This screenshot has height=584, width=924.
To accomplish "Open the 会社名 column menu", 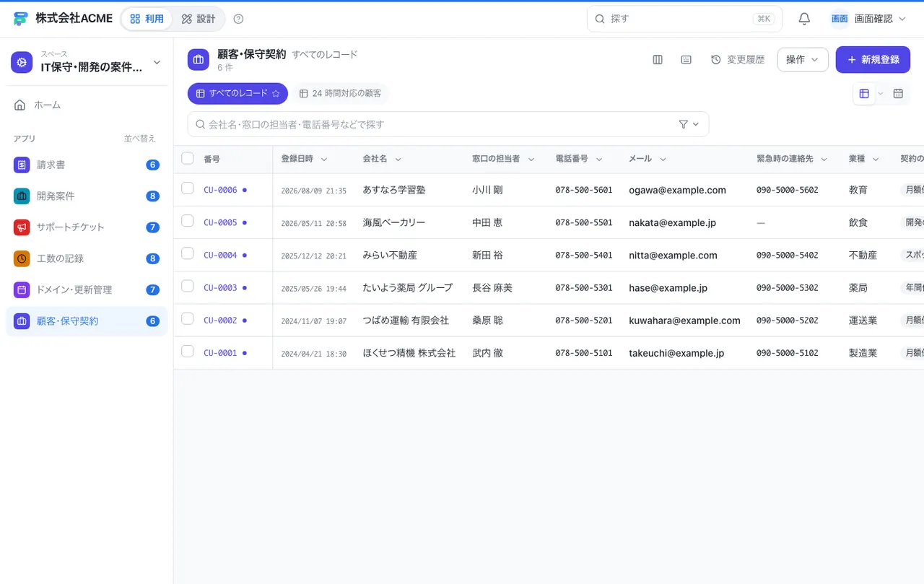I will tap(398, 159).
